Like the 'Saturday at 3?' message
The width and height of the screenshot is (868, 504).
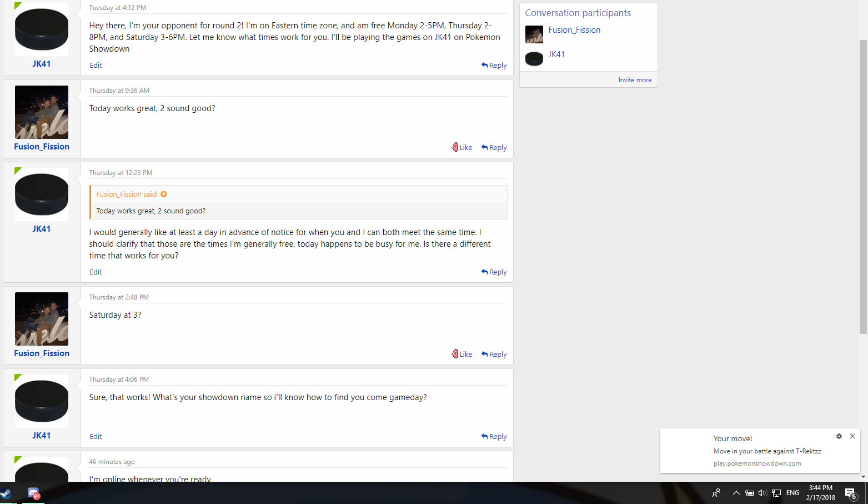tap(462, 354)
